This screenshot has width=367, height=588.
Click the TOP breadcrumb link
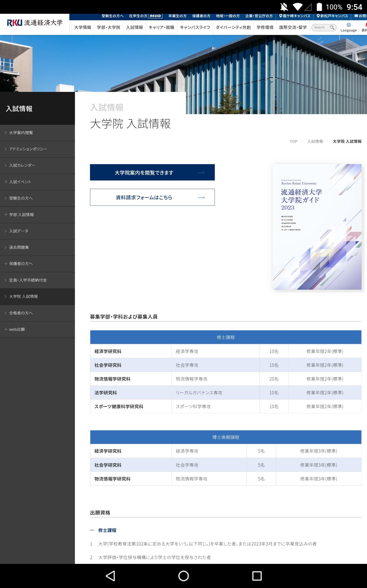pyautogui.click(x=293, y=141)
